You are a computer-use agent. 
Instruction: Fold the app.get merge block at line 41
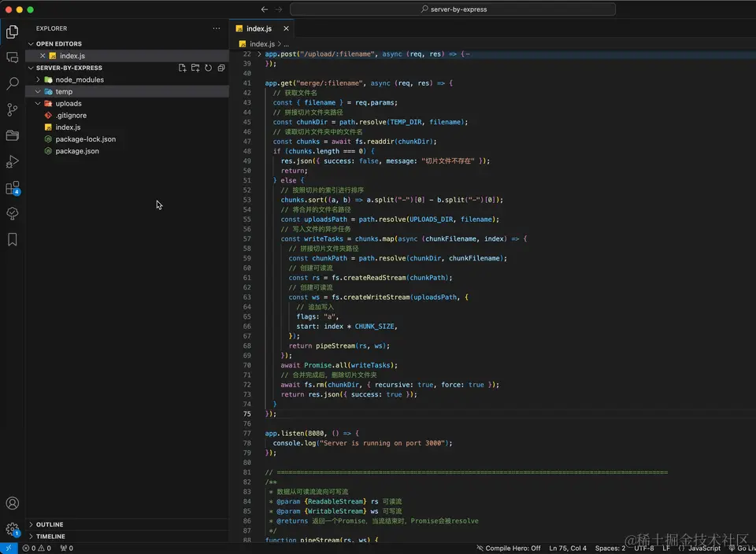[259, 83]
